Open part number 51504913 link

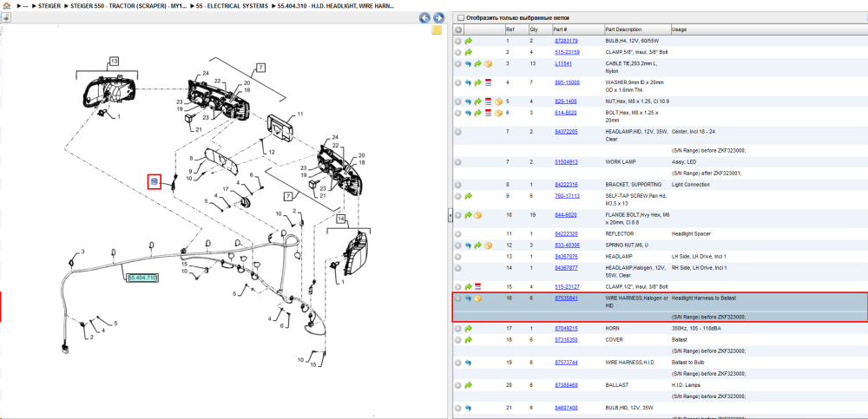[566, 162]
